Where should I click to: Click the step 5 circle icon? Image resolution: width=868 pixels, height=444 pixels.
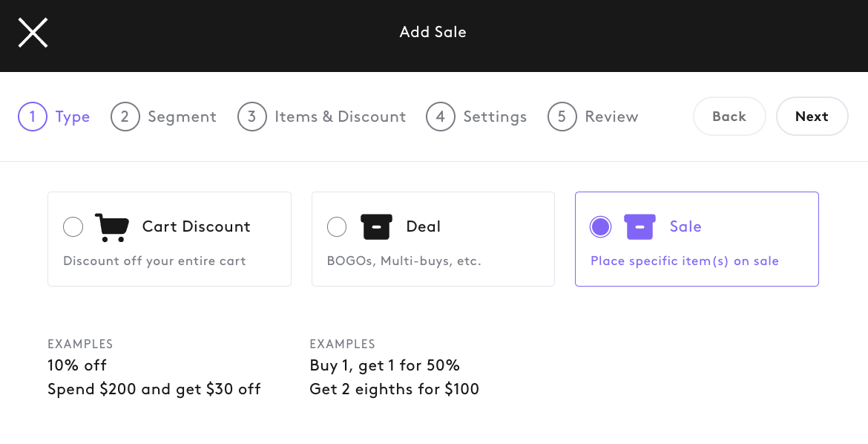click(562, 117)
